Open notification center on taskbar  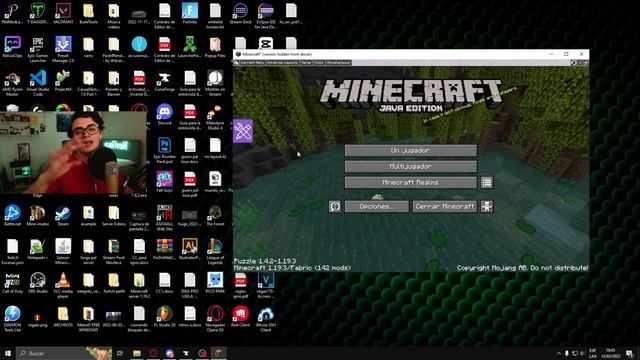(x=629, y=353)
